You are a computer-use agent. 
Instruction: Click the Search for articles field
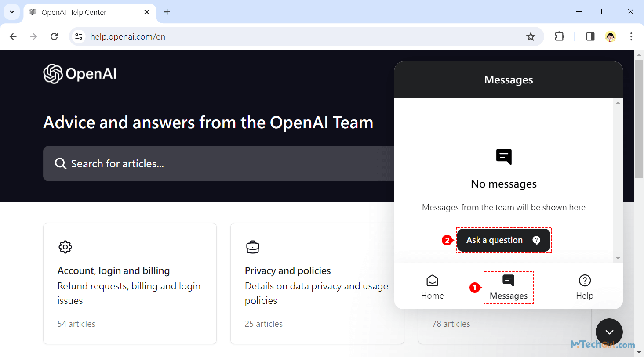[x=218, y=163]
